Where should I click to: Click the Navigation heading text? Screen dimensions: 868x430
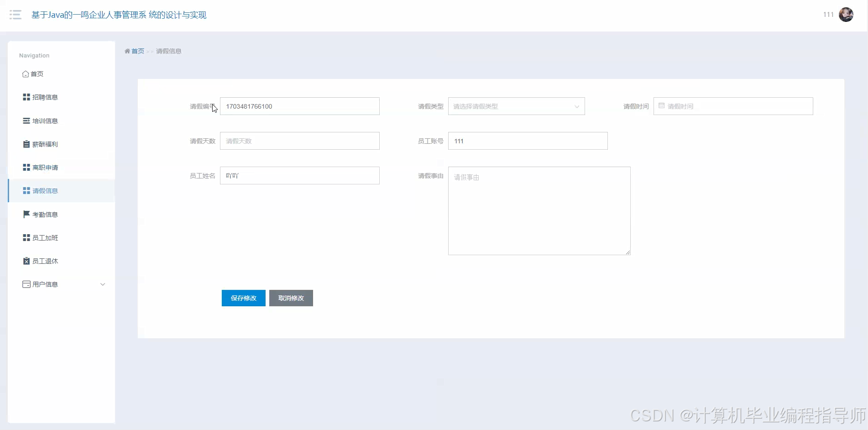pos(34,56)
